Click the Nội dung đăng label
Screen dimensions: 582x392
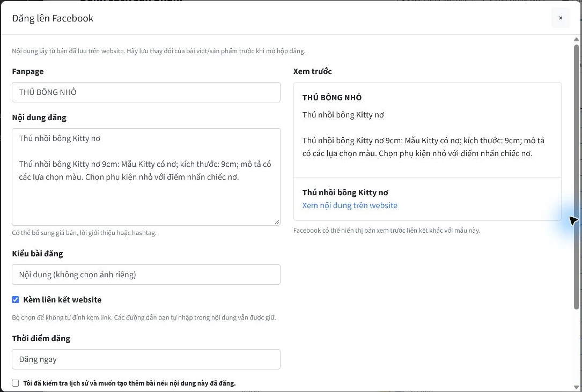pos(39,117)
